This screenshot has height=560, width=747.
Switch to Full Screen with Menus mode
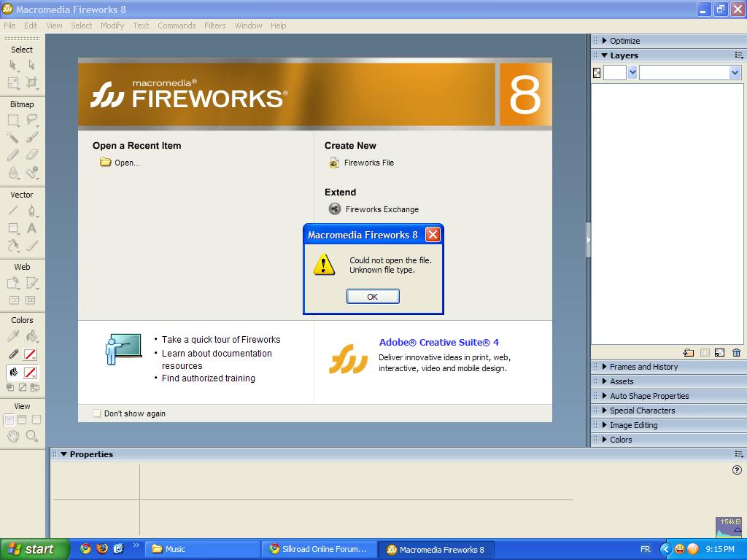click(22, 419)
